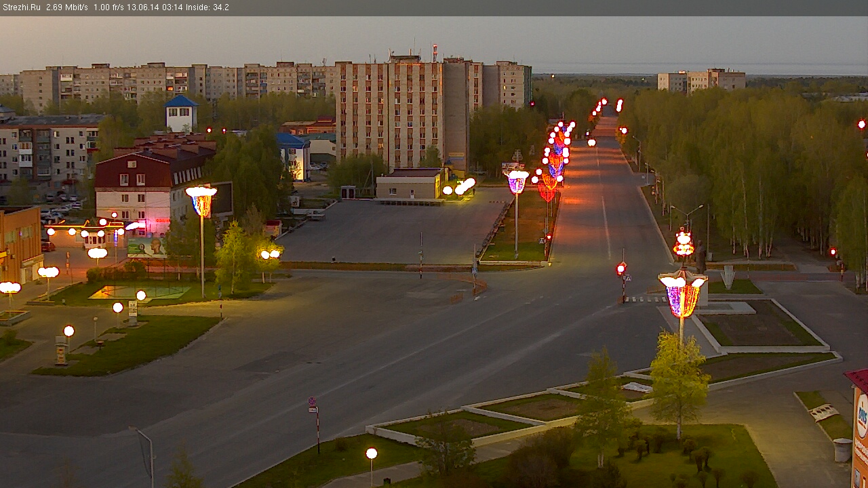Click the 2.69 Mbit/s bitrate readout
The width and height of the screenshot is (868, 488).
coord(66,7)
